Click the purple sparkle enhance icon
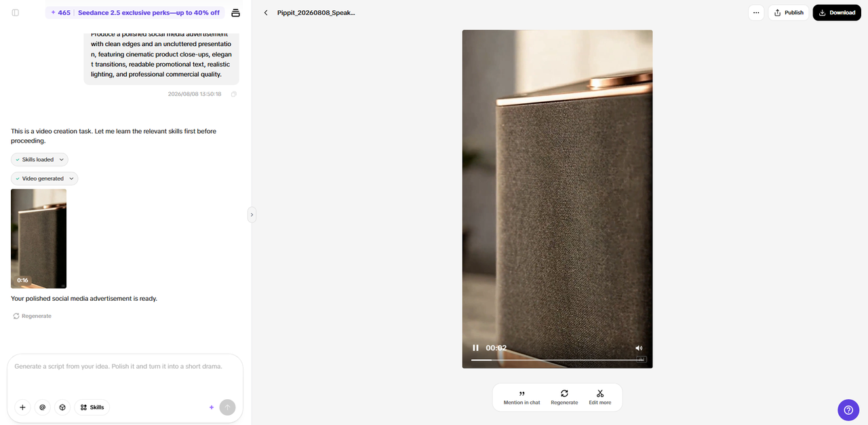868x425 pixels. (212, 407)
